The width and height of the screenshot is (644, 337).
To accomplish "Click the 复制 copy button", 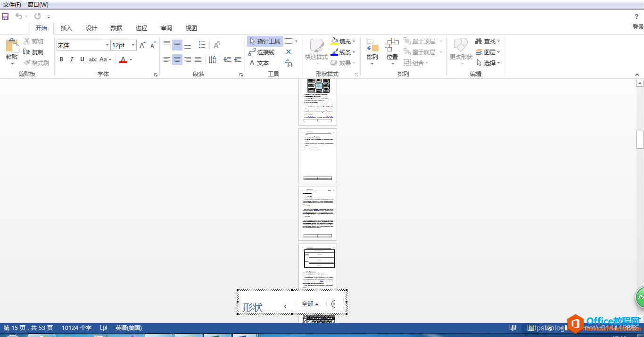I will tap(33, 52).
